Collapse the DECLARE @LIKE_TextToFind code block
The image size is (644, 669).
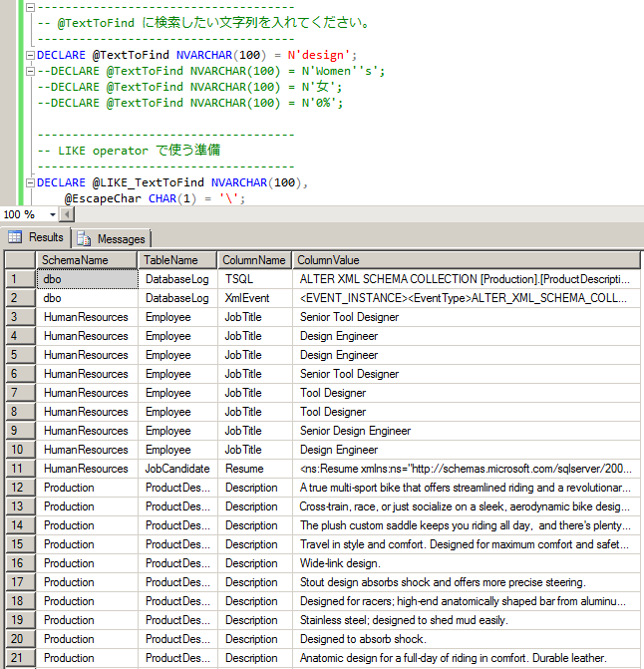[29, 183]
